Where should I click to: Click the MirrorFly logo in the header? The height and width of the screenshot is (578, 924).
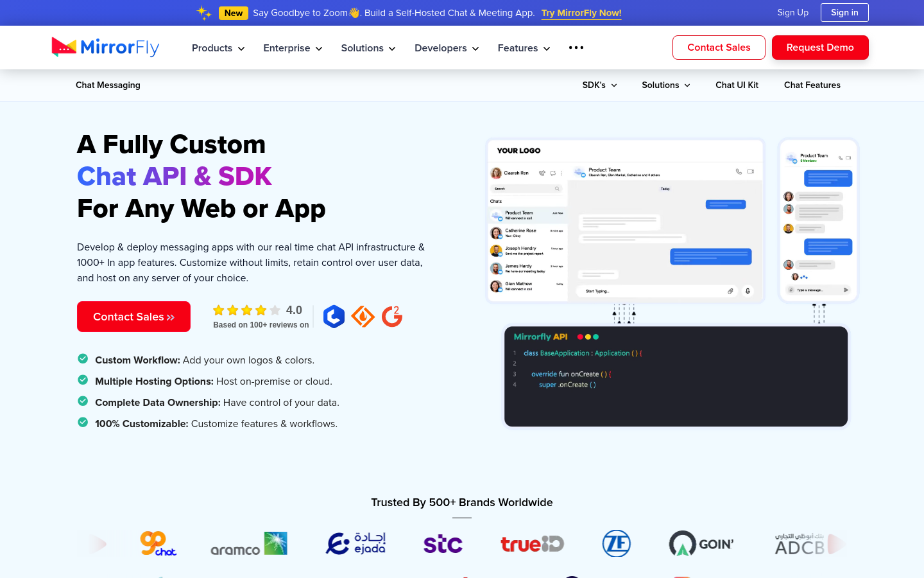point(105,47)
